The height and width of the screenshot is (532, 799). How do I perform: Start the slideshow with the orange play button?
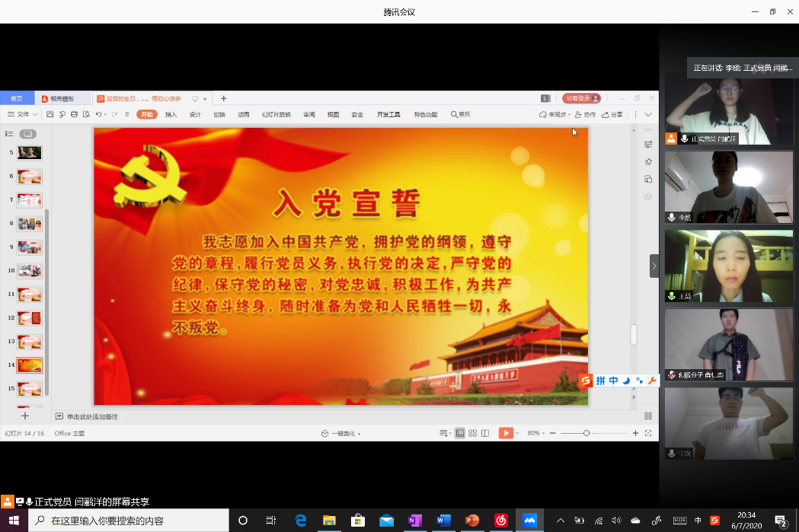click(x=506, y=433)
